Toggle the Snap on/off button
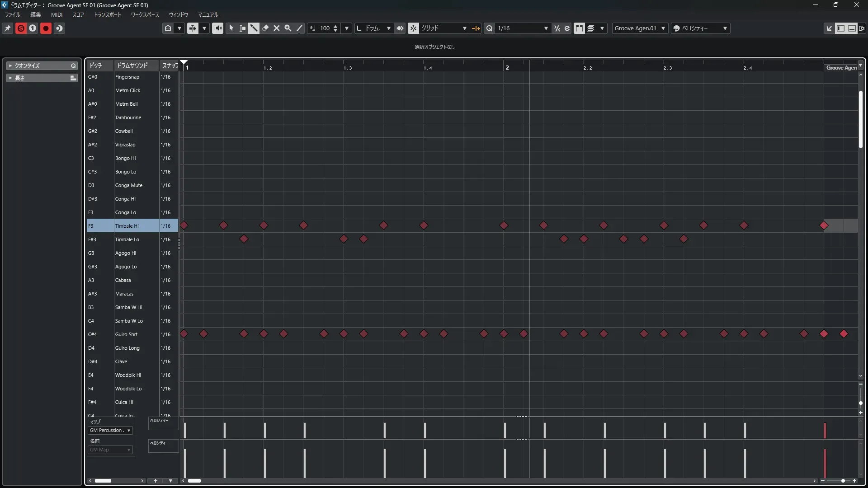The image size is (868, 488). click(x=413, y=28)
